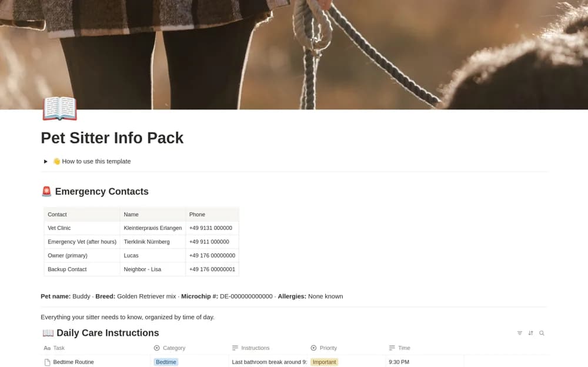The image size is (588, 367).
Task: Click the +49 911 000000 phone cell
Action: [x=212, y=242]
